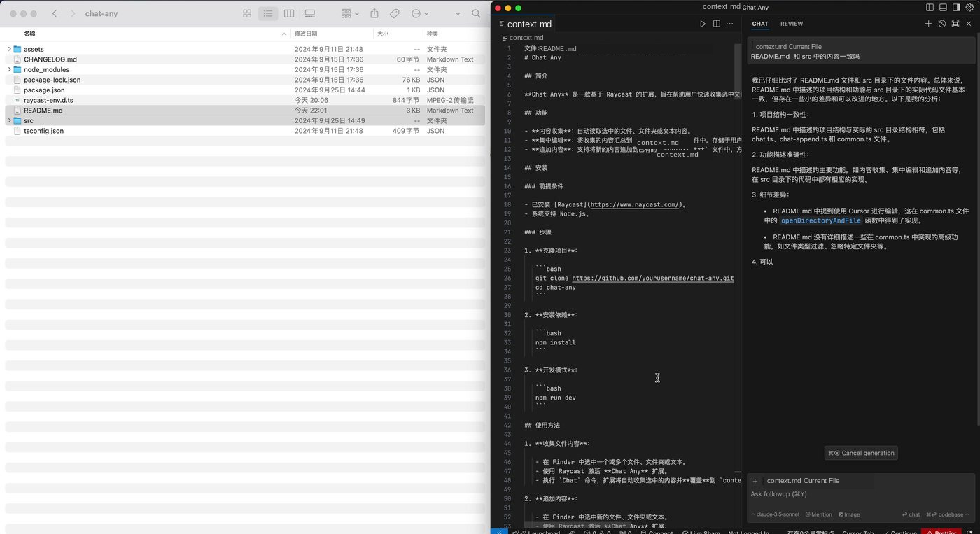
Task: Click the openDirectoryAndFile code link
Action: [821, 220]
